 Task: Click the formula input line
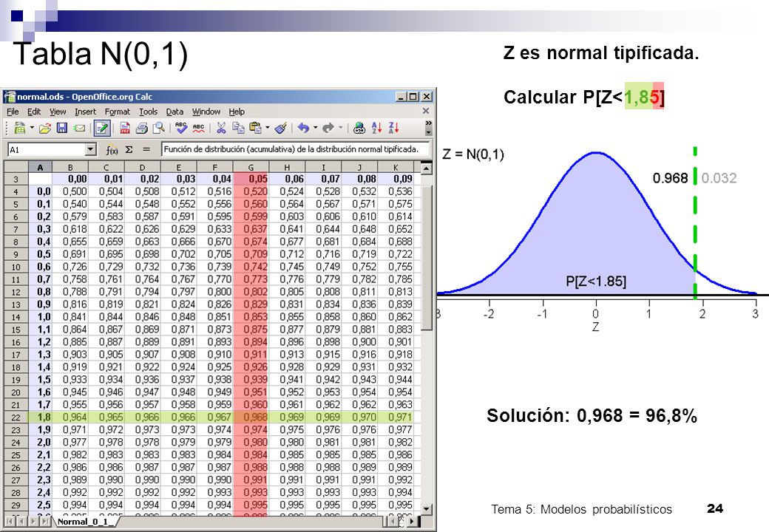(x=295, y=149)
